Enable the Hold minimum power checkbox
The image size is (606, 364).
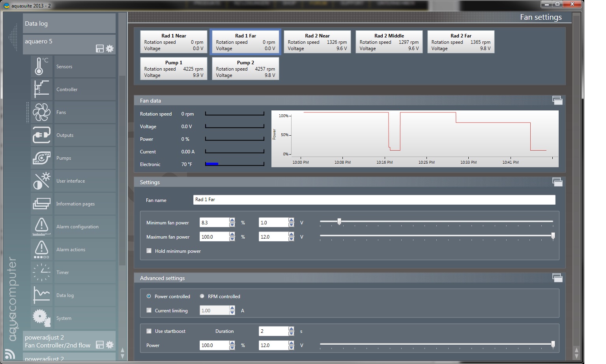149,251
